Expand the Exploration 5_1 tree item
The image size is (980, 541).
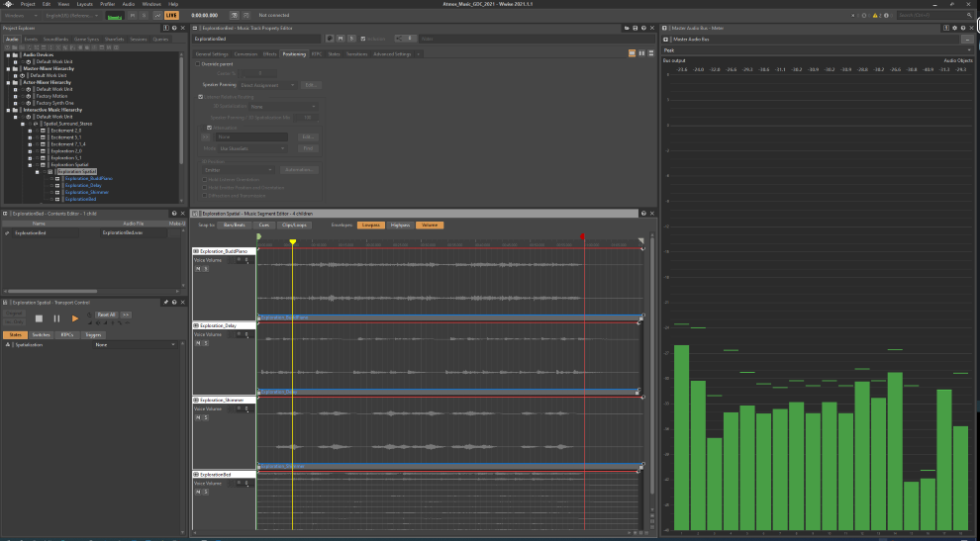coord(30,158)
